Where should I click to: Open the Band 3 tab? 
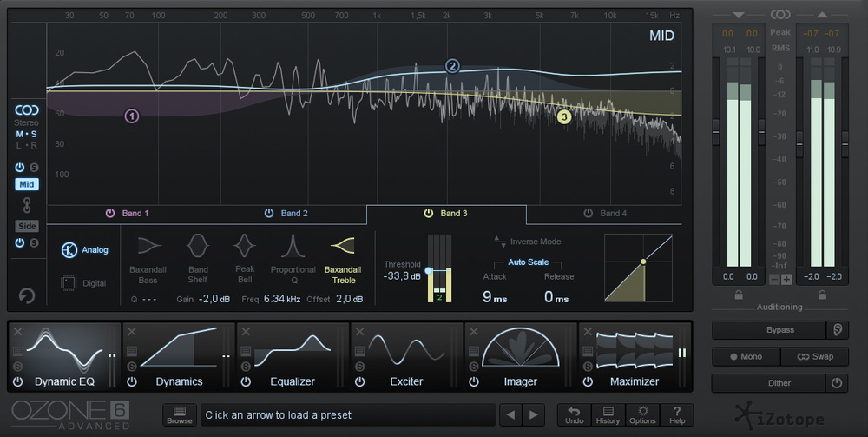(x=446, y=213)
